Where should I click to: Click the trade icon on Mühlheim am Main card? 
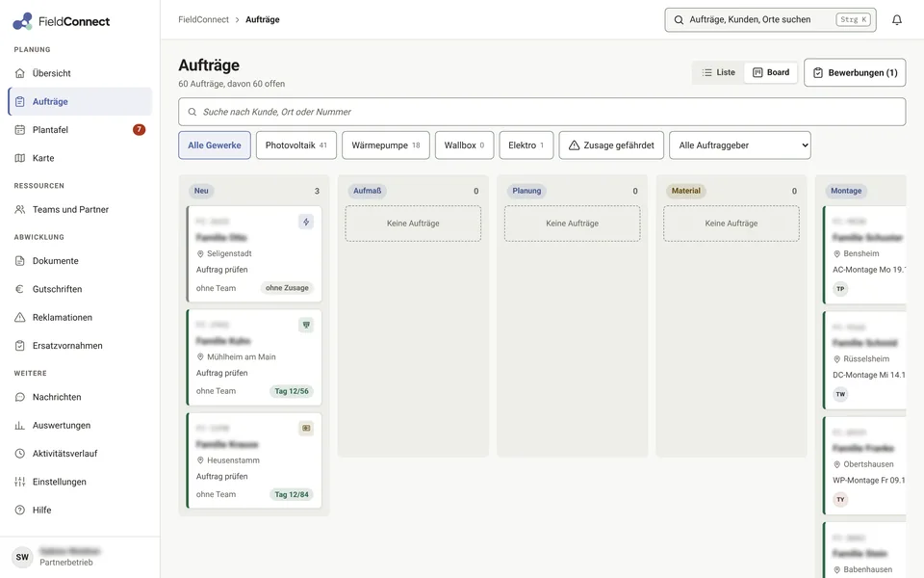pyautogui.click(x=306, y=325)
